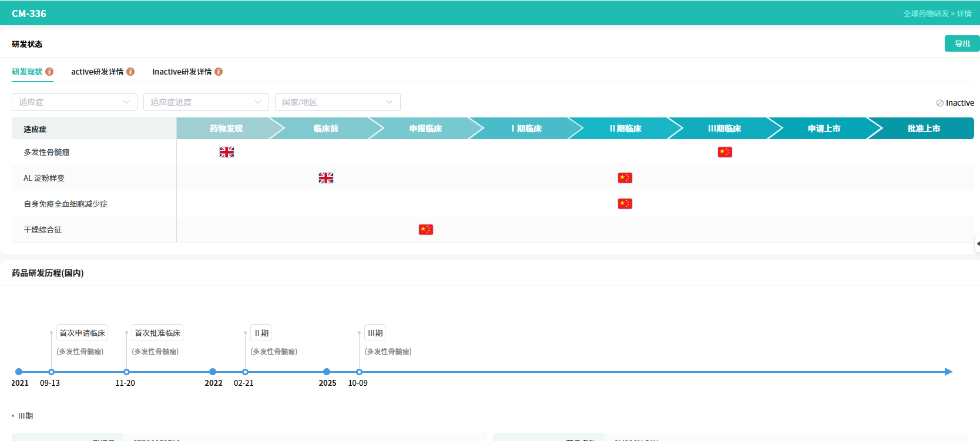Open the 适应症进度 dropdown filter
The image size is (980, 441).
click(206, 102)
